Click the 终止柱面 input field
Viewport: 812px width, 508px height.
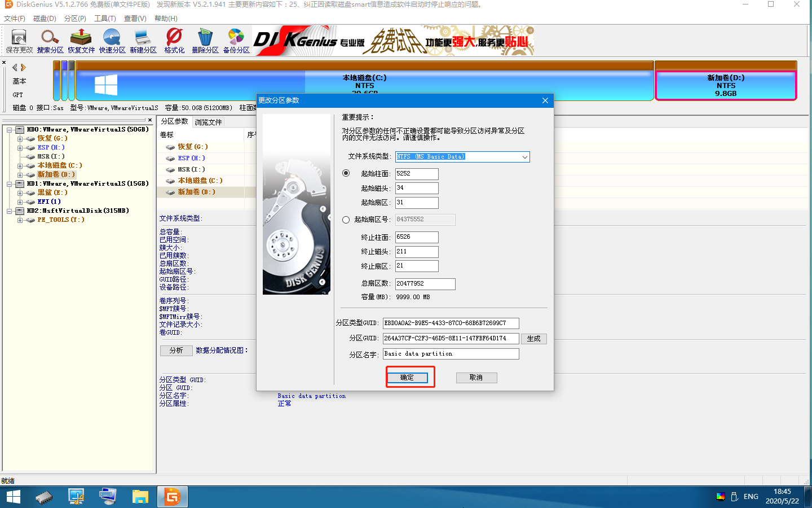(x=417, y=237)
